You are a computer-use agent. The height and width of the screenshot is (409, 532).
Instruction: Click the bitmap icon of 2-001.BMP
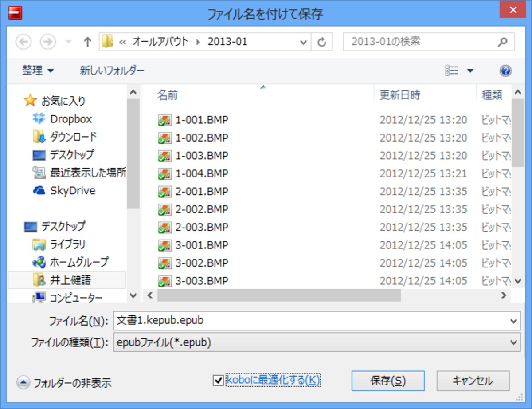pyautogui.click(x=164, y=192)
